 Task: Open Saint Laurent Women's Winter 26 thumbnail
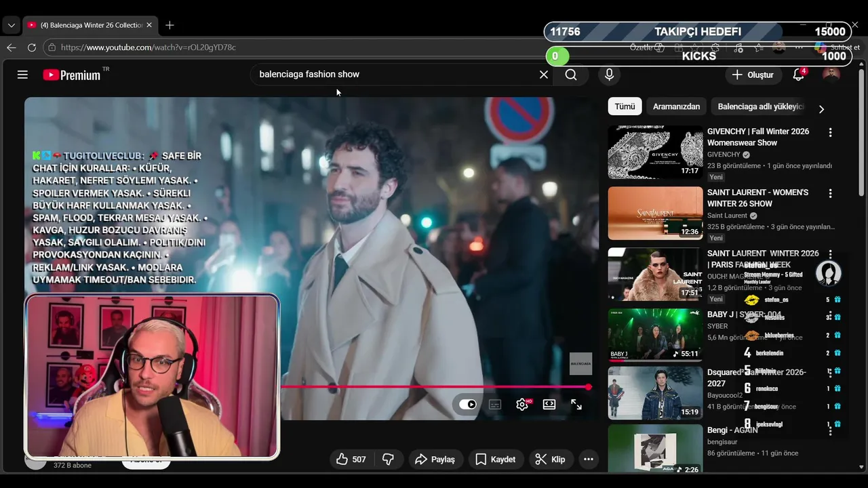(x=655, y=213)
